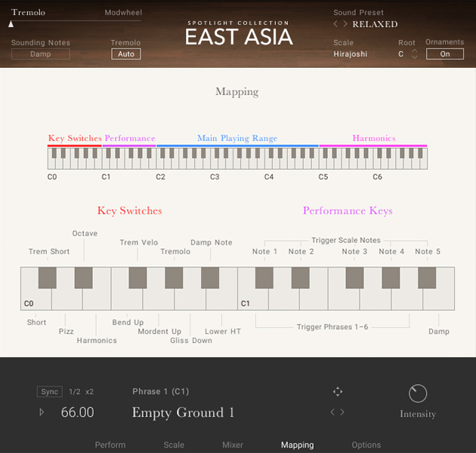The height and width of the screenshot is (453, 476).
Task: Click the C1 white key on large keyboard
Action: point(253,299)
